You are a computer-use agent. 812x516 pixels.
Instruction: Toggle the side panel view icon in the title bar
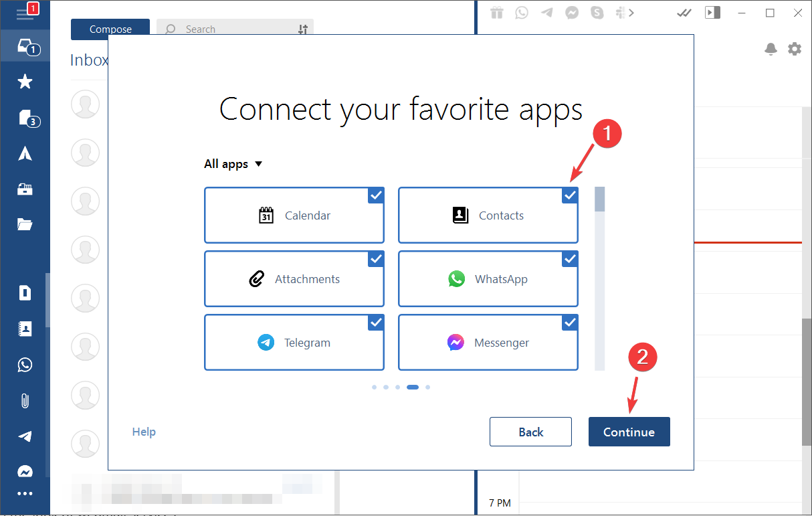pyautogui.click(x=712, y=12)
